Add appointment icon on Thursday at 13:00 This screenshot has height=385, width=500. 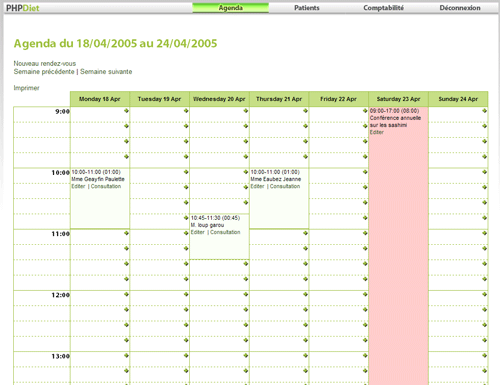tap(305, 356)
